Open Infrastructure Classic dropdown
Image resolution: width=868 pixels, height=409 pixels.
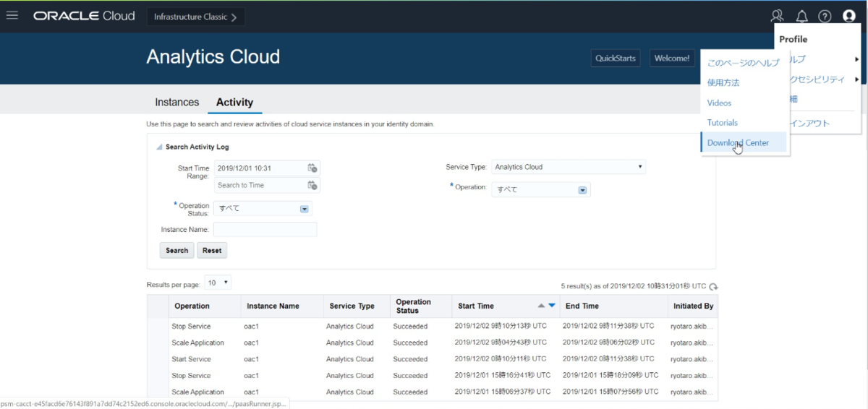pyautogui.click(x=195, y=17)
